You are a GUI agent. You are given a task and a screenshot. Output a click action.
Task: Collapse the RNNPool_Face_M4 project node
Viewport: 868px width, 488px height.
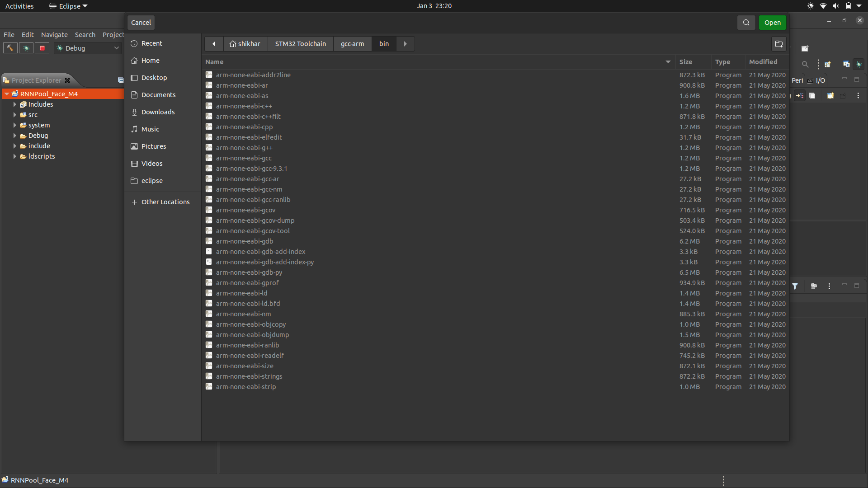point(7,94)
